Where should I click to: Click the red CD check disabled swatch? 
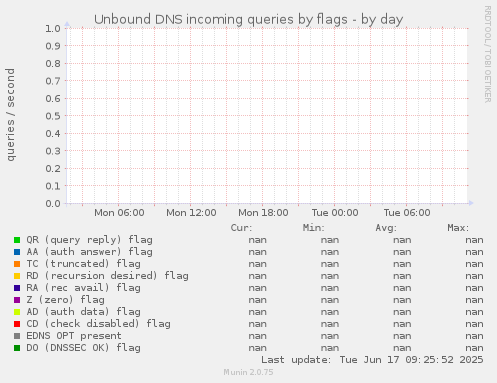point(17,324)
